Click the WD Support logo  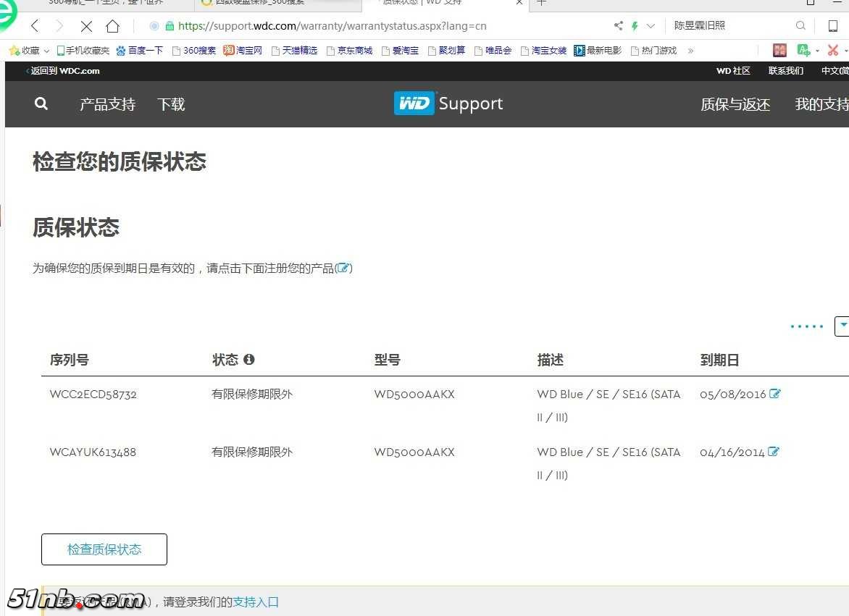point(448,104)
